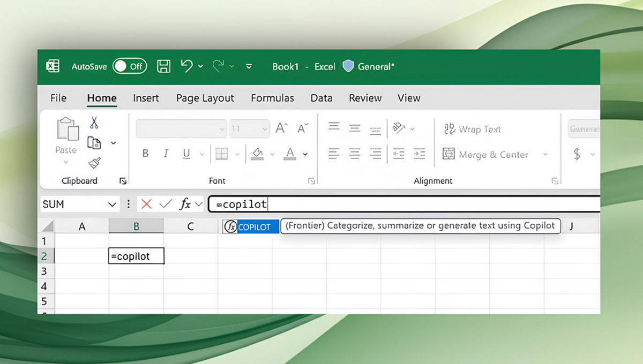Click Align Right icon
This screenshot has height=364, width=643.
376,154
